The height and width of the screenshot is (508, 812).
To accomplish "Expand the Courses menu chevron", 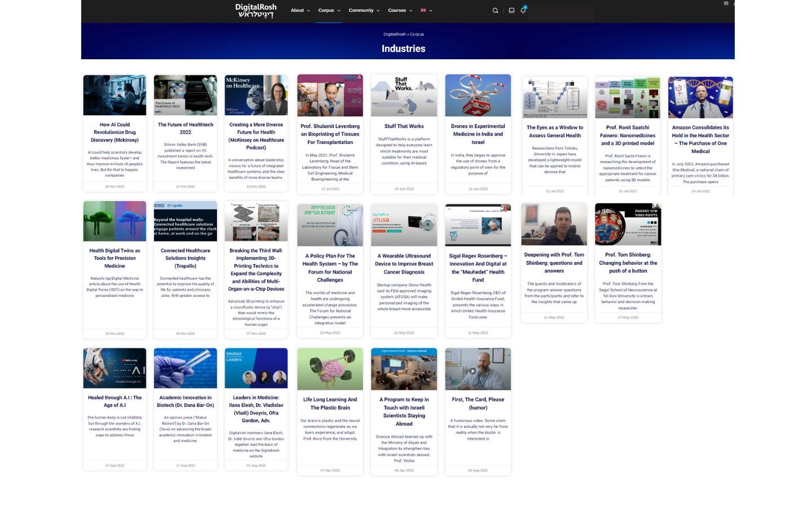I will 411,11.
